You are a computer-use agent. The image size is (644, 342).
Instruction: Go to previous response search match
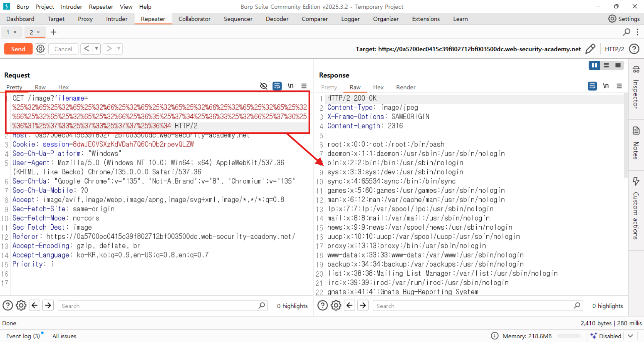click(350, 305)
